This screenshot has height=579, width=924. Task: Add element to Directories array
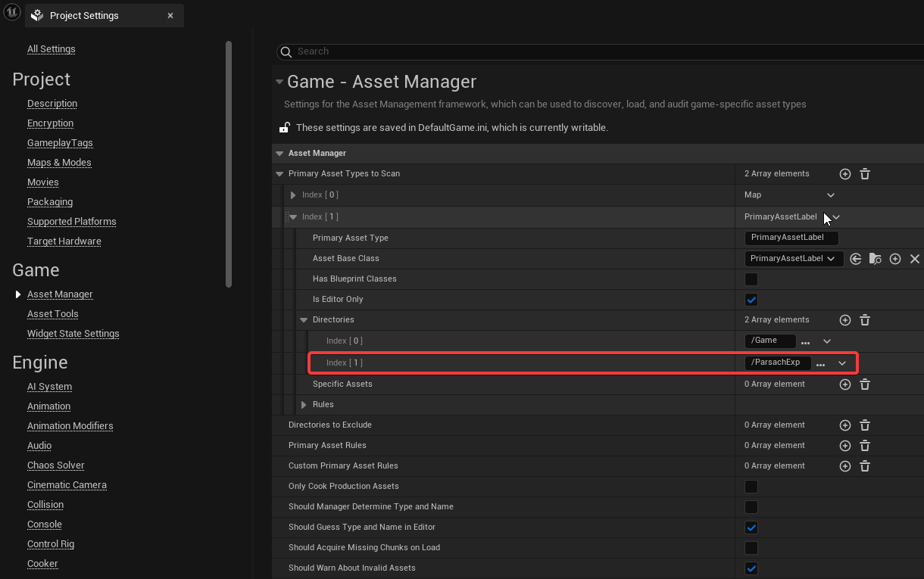pos(845,320)
